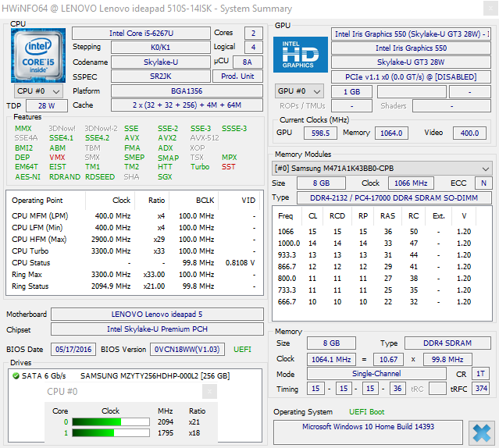The width and height of the screenshot is (499, 448).
Task: Click the SR2JK SSPEC field
Action: tap(161, 76)
